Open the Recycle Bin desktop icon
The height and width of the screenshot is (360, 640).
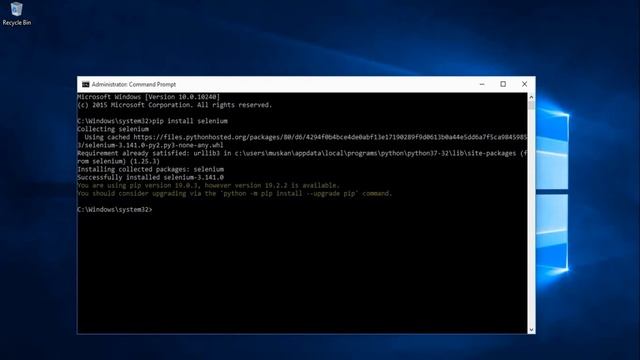[x=16, y=13]
